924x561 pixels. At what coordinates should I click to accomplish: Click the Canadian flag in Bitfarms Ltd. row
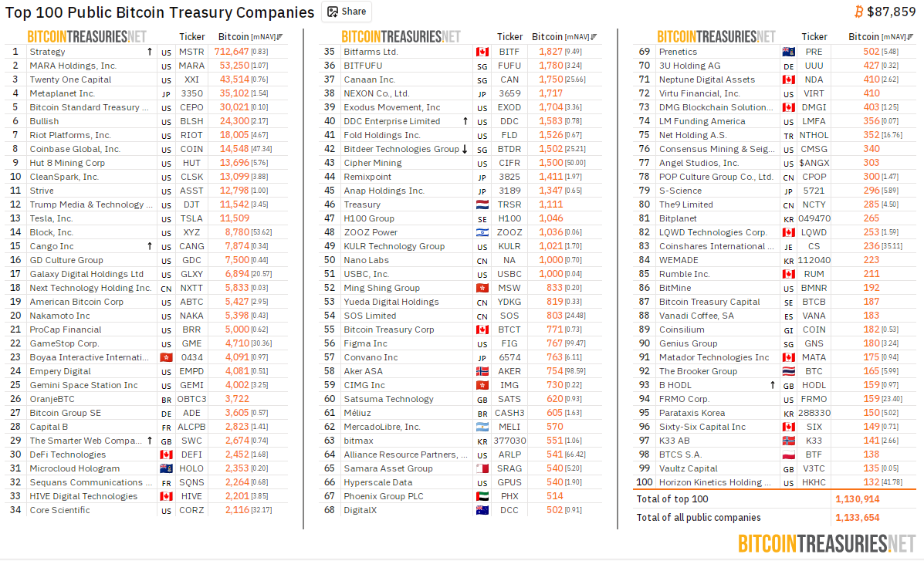[482, 52]
